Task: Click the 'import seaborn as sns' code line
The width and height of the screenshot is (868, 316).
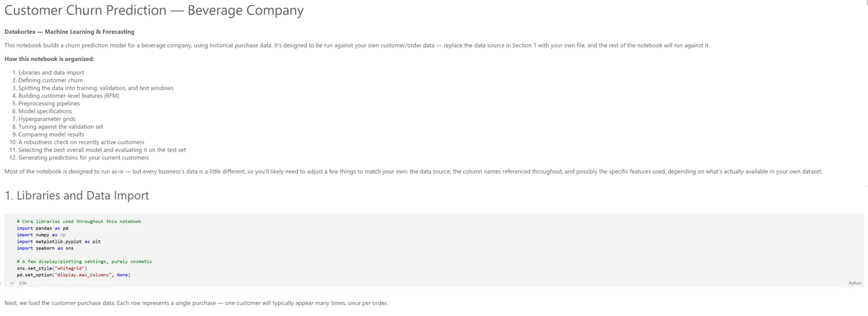Action: (x=45, y=248)
